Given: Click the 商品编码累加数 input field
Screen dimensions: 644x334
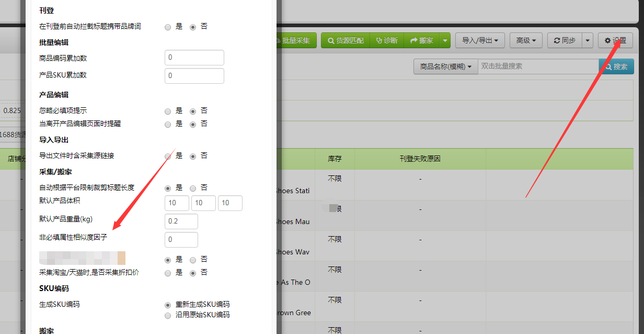Looking at the screenshot, I should click(x=194, y=58).
